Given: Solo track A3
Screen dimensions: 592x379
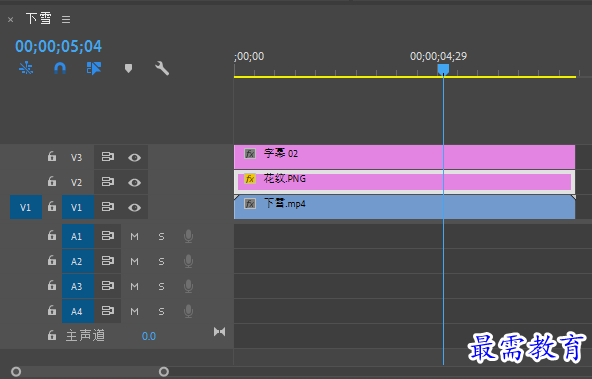Looking at the screenshot, I should (161, 287).
